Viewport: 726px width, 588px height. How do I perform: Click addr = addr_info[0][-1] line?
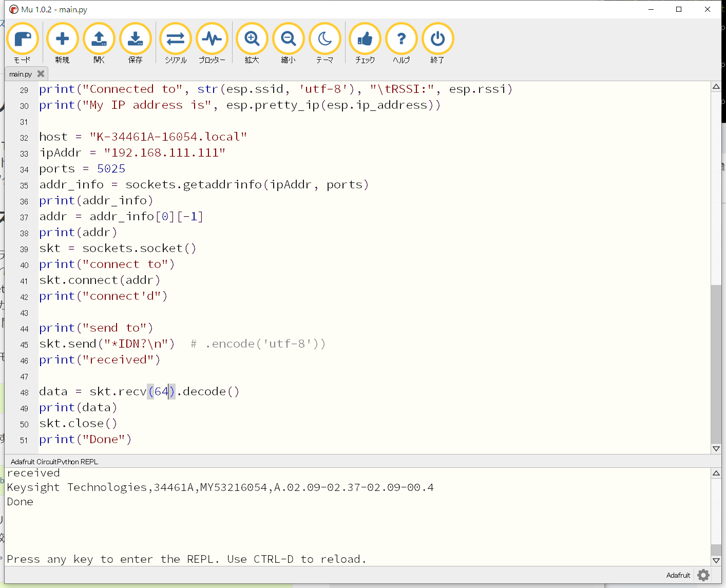pyautogui.click(x=121, y=217)
